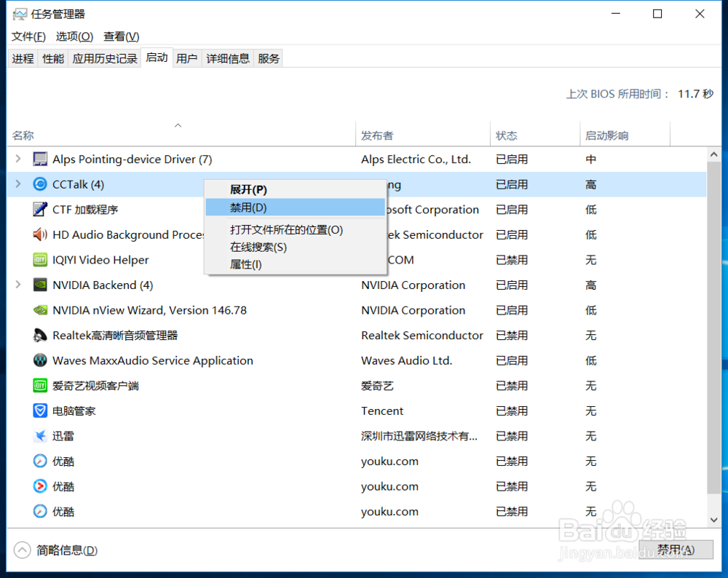Viewport: 728px width, 578px height.
Task: Click the CTF 加载程序 pen icon
Action: pos(40,210)
